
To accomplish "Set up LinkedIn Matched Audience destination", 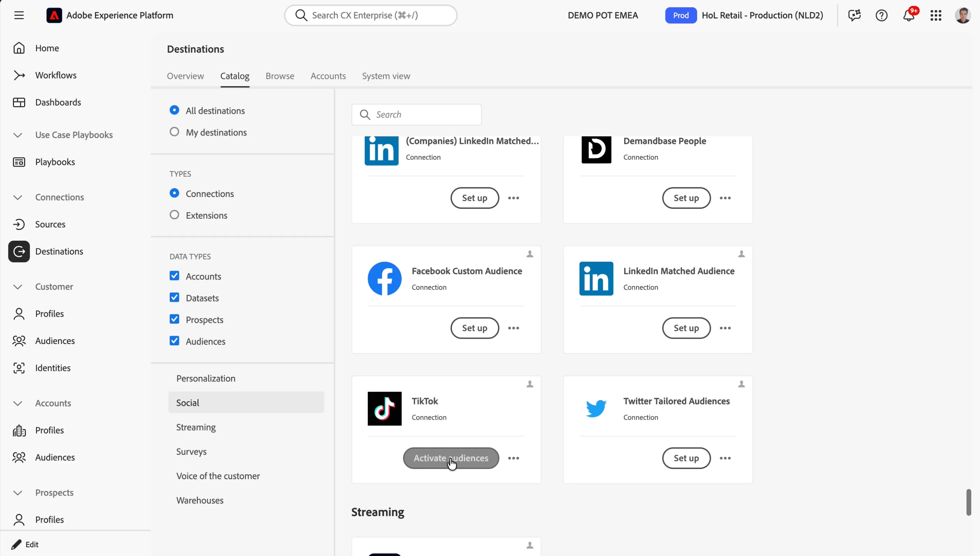I will tap(686, 328).
